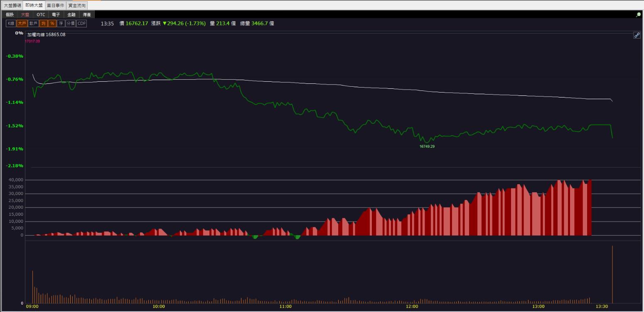
Task: Click the chain link icon on chart
Action: 637,35
